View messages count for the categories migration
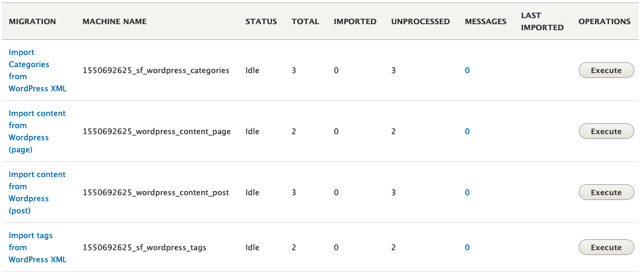 click(467, 70)
